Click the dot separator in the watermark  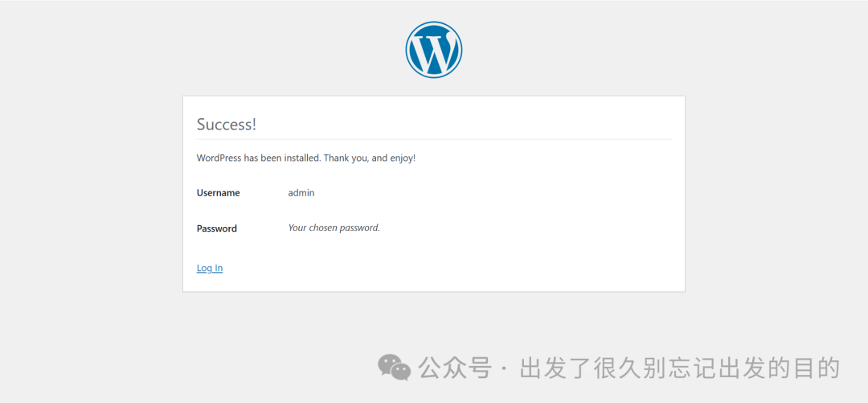click(504, 369)
